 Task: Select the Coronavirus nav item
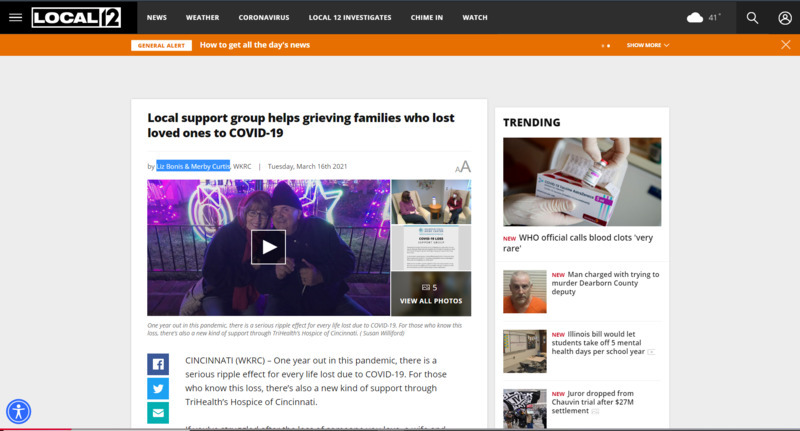tap(264, 17)
